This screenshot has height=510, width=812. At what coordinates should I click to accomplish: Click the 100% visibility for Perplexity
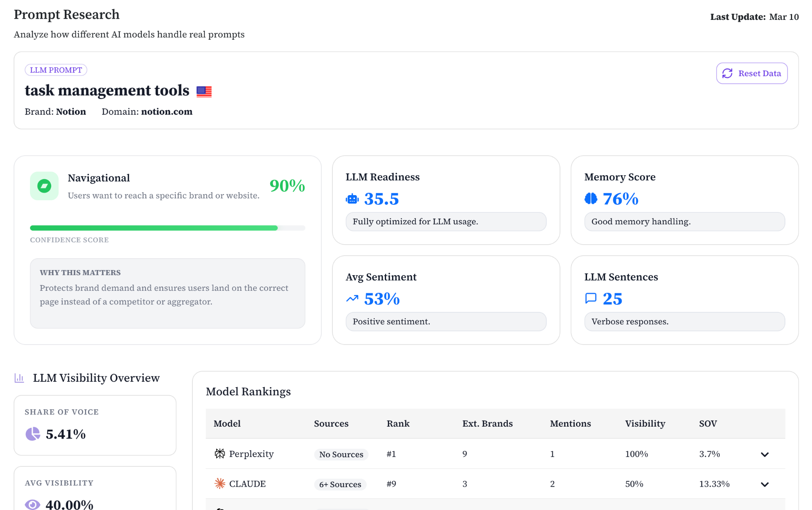(x=636, y=454)
